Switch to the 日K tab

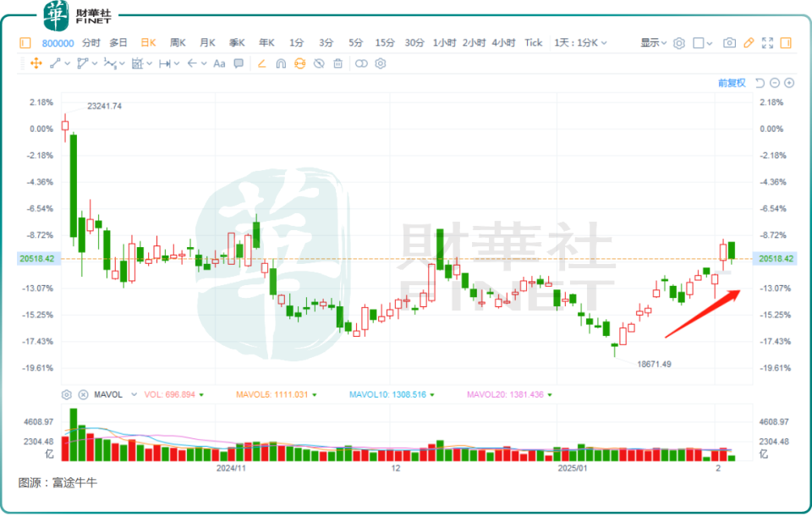(x=149, y=43)
